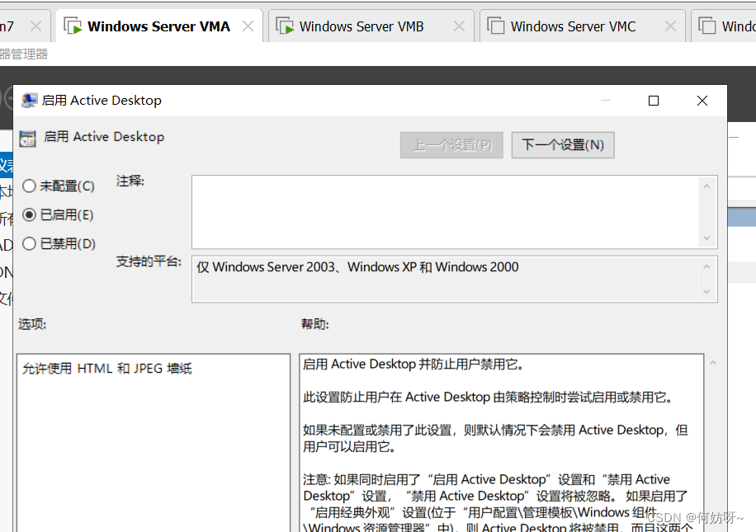Click the VMA tab's running VM icon
Viewport: 756px width, 532px height.
[x=73, y=26]
